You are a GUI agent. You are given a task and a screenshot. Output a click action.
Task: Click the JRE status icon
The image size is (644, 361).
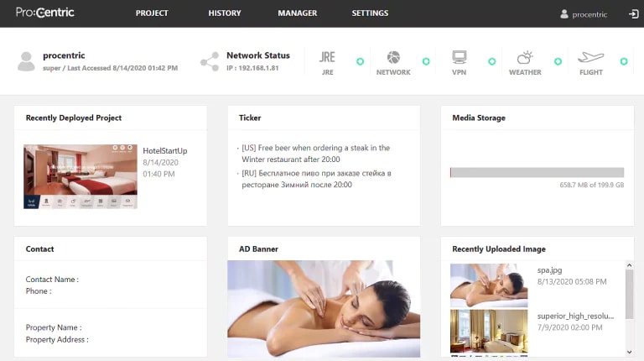[x=327, y=58]
